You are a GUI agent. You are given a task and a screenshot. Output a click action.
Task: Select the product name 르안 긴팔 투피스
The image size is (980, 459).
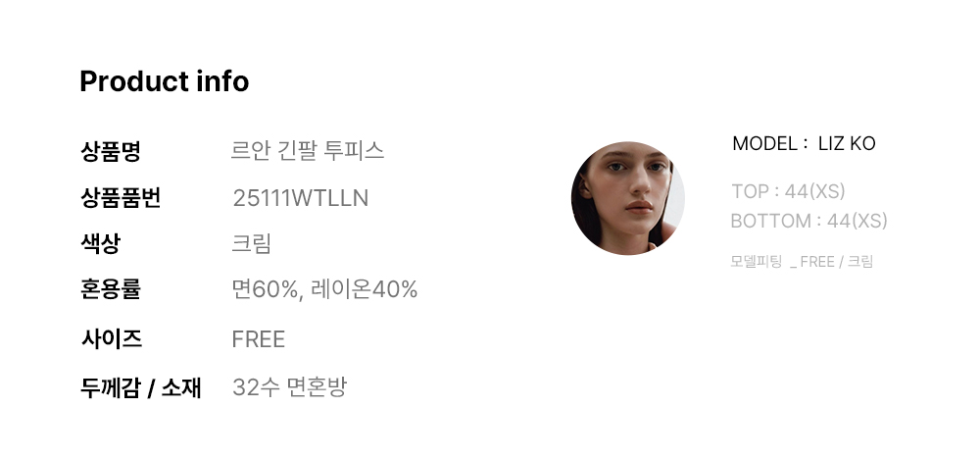[308, 151]
